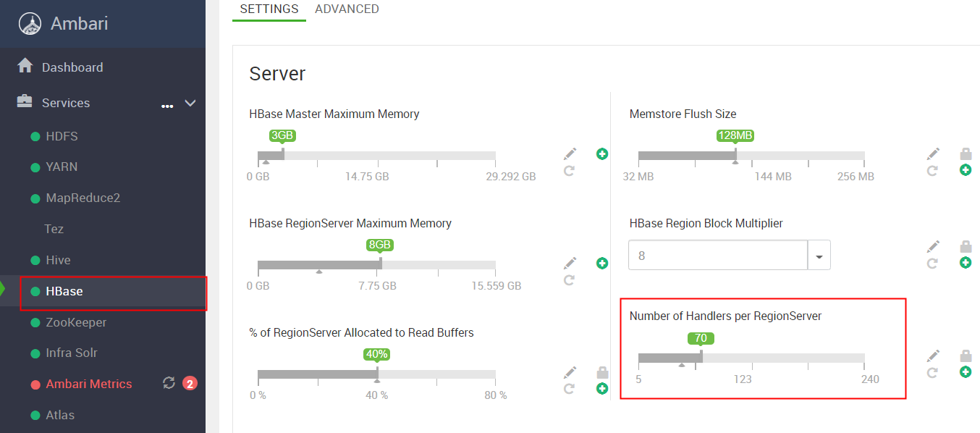Open the Infra Solr service
Image resolution: width=980 pixels, height=433 pixels.
tap(71, 353)
